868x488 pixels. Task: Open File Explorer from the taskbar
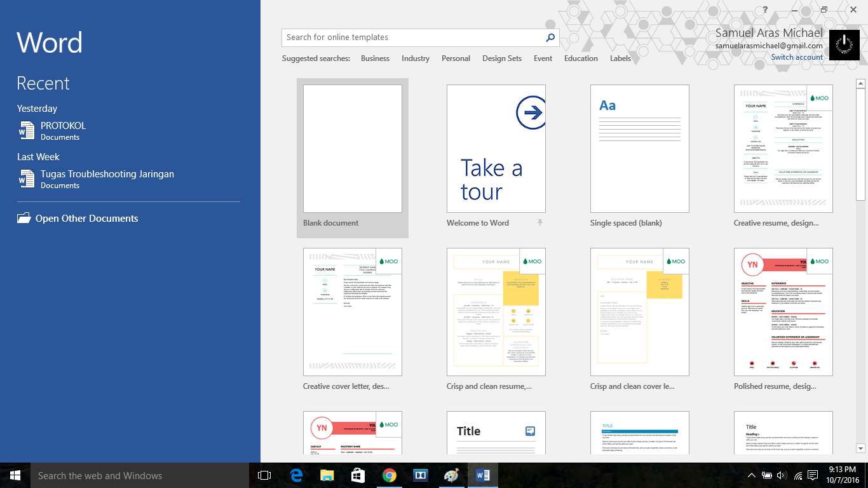(x=327, y=475)
